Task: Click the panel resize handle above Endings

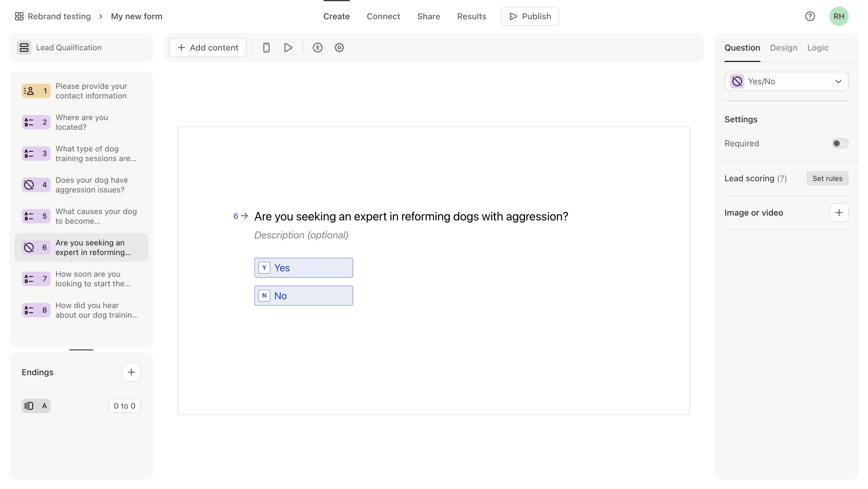Action: pos(81,350)
